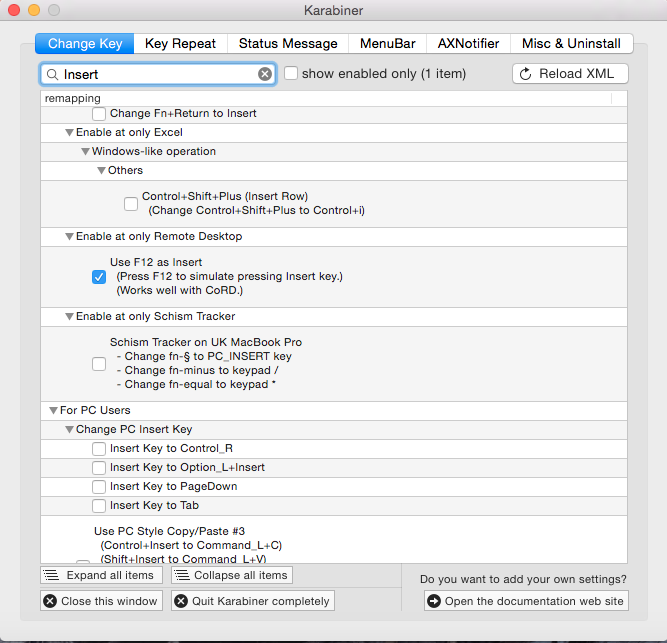Image resolution: width=667 pixels, height=643 pixels.
Task: Collapse Enable at only Remote Desktop group
Action: [69, 236]
